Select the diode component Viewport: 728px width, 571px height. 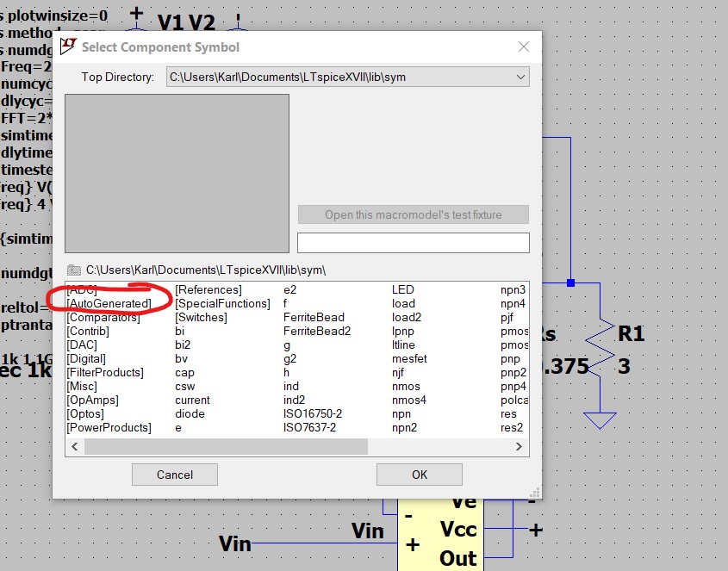[x=190, y=413]
